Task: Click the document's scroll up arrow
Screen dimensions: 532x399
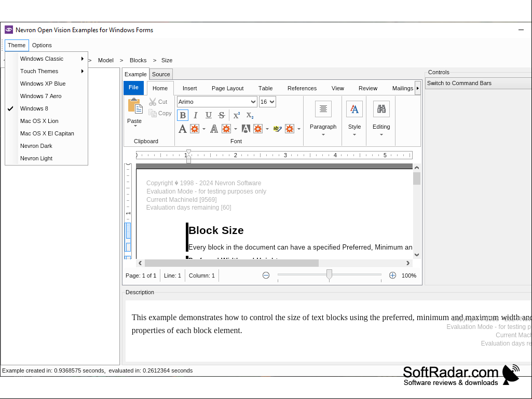Action: 417,168
